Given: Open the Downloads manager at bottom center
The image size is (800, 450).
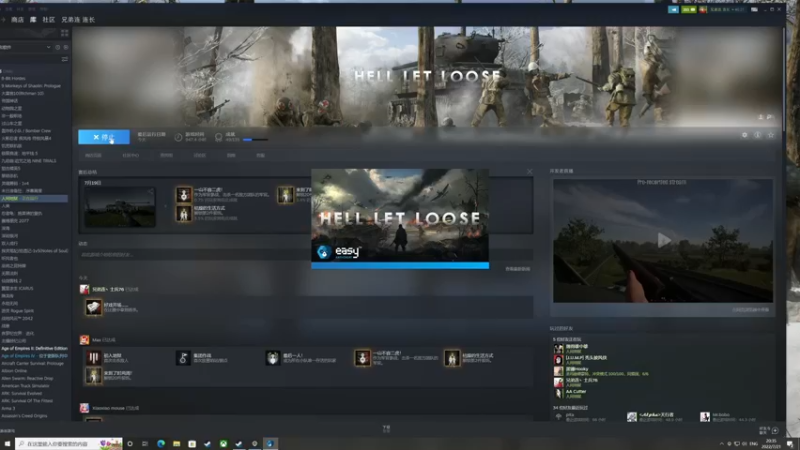Looking at the screenshot, I should 386,429.
